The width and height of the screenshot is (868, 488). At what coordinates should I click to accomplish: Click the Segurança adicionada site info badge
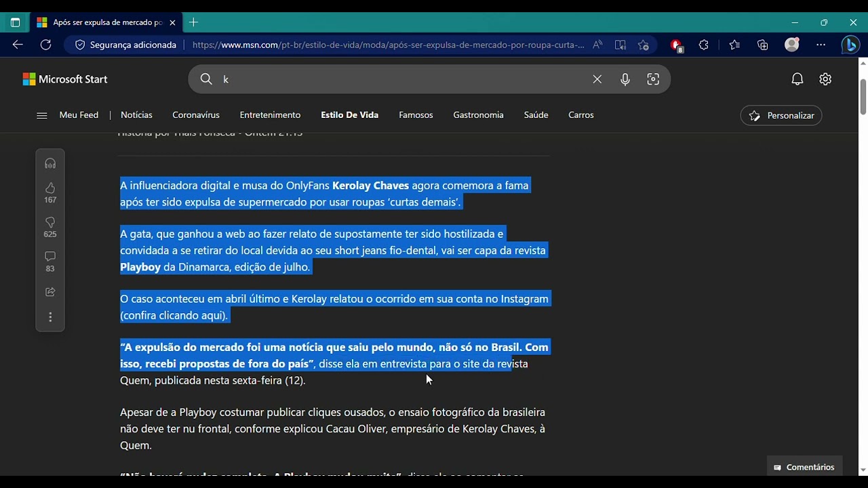coord(125,45)
